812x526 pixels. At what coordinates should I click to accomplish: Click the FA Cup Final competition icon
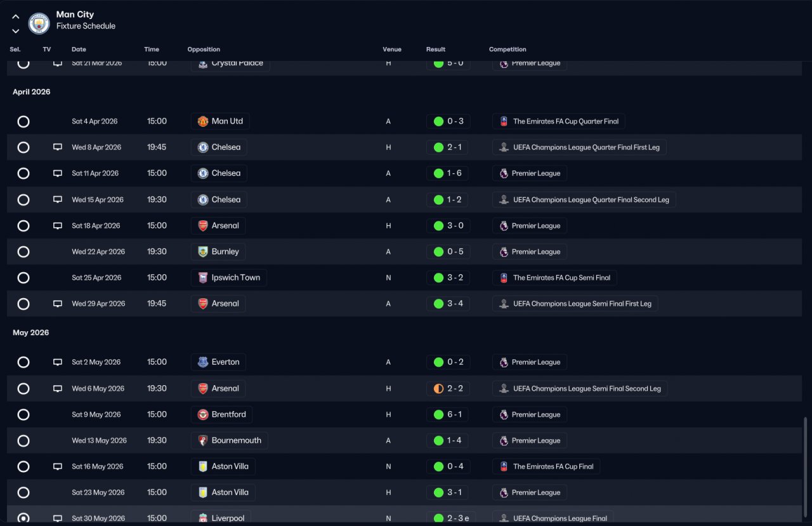(x=504, y=466)
